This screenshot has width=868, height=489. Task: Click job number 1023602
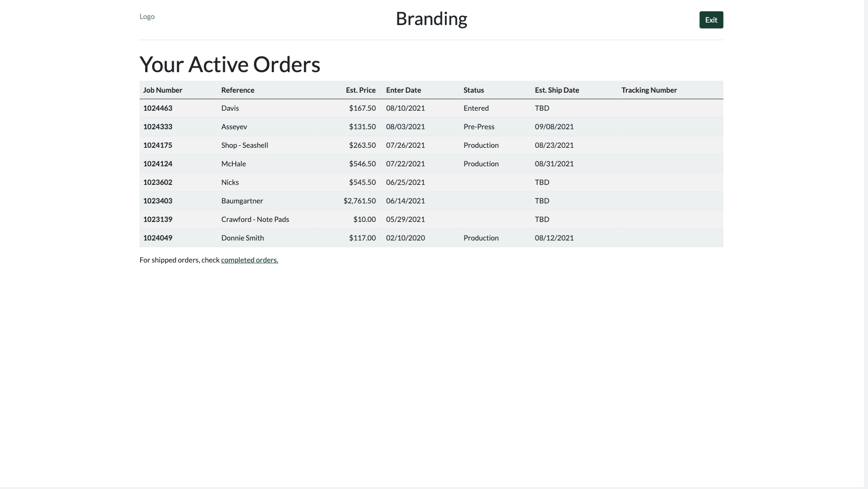coord(158,182)
